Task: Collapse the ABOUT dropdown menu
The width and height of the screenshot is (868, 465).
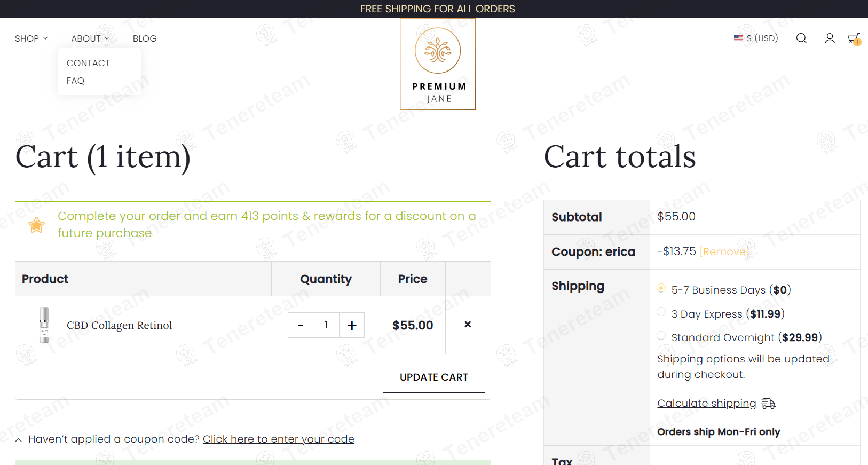Action: (90, 38)
